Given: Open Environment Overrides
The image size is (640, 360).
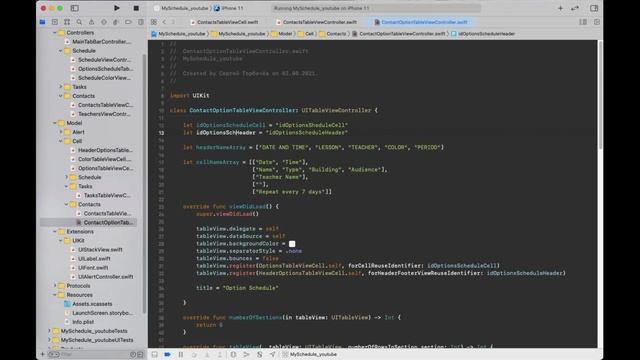Looking at the screenshot, I should [259, 354].
